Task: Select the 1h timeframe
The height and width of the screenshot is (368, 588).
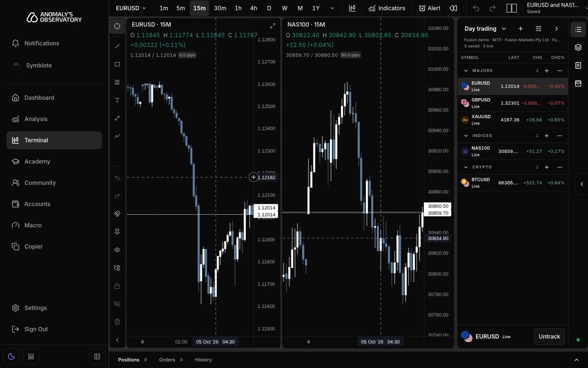Action: (238, 8)
